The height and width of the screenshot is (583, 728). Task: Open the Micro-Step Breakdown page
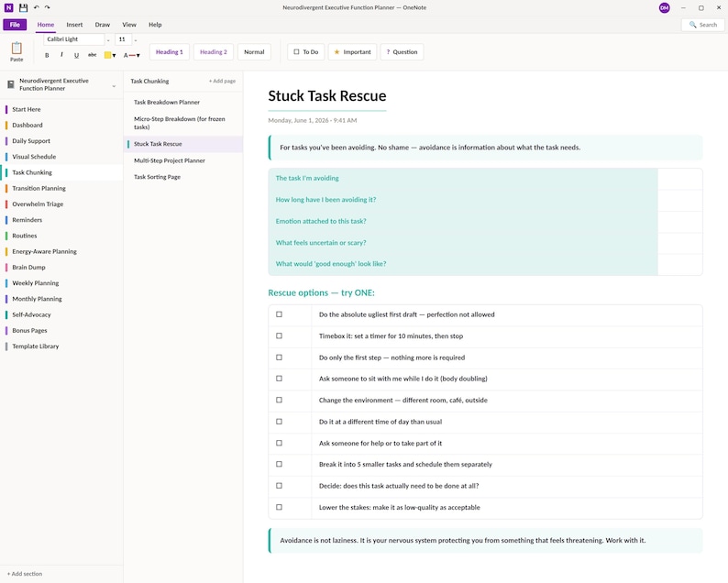(183, 123)
